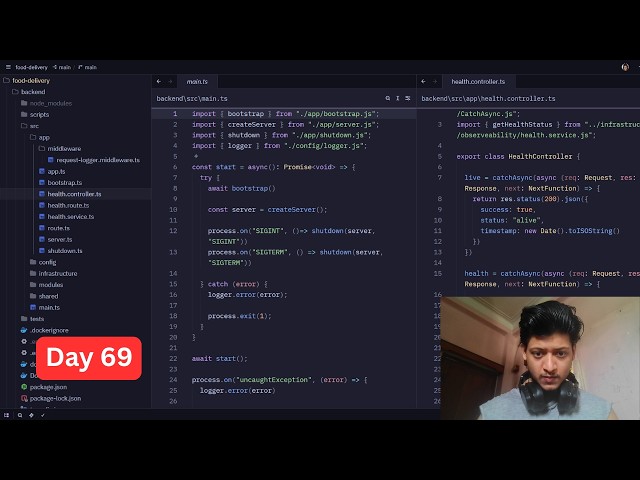Open project search icon in status bar
Image resolution: width=640 pixels, height=480 pixels.
click(20, 415)
